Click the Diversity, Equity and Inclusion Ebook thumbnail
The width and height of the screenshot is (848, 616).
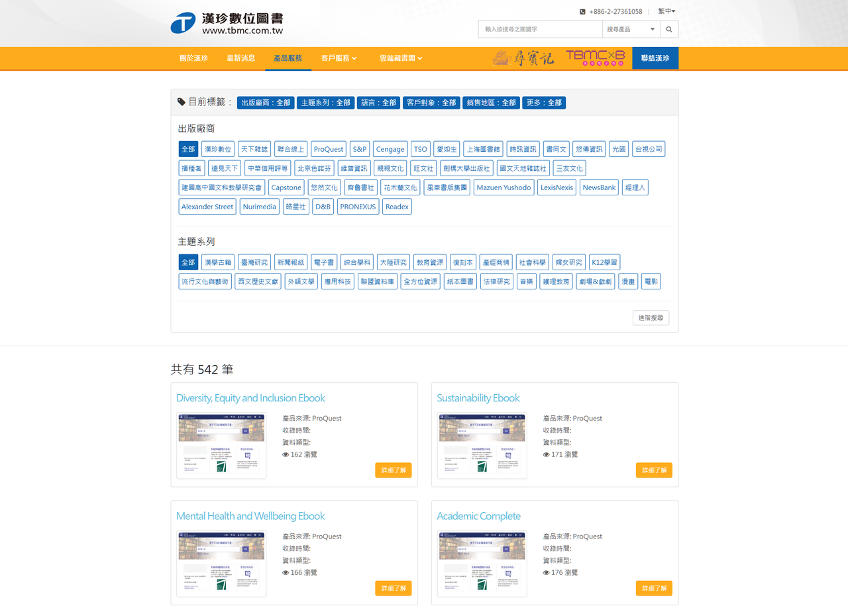tap(222, 445)
